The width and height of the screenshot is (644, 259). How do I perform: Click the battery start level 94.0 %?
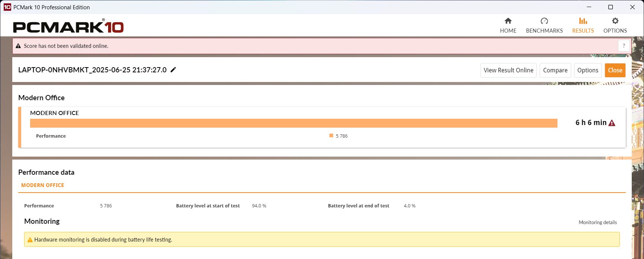(259, 206)
